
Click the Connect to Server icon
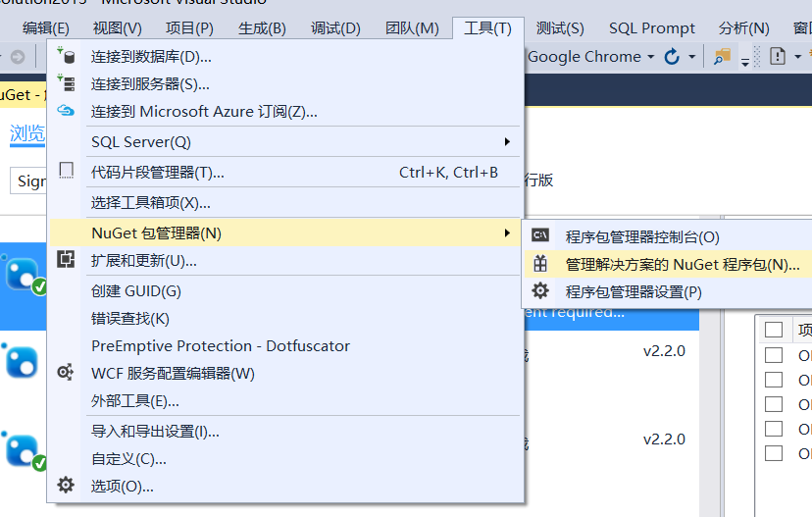tap(66, 82)
